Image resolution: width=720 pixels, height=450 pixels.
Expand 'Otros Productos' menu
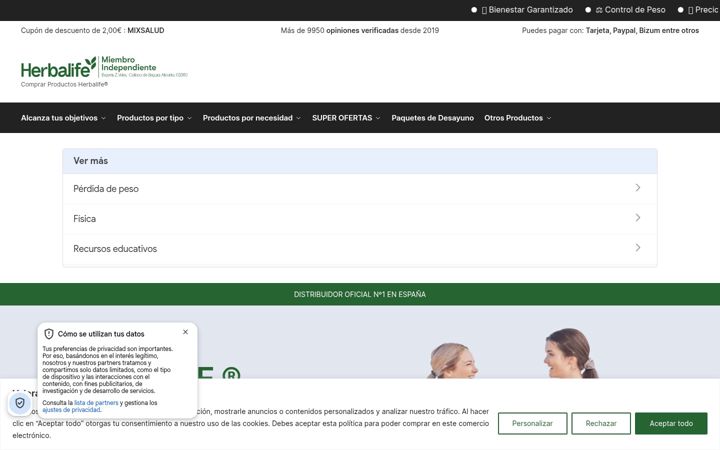pos(518,118)
